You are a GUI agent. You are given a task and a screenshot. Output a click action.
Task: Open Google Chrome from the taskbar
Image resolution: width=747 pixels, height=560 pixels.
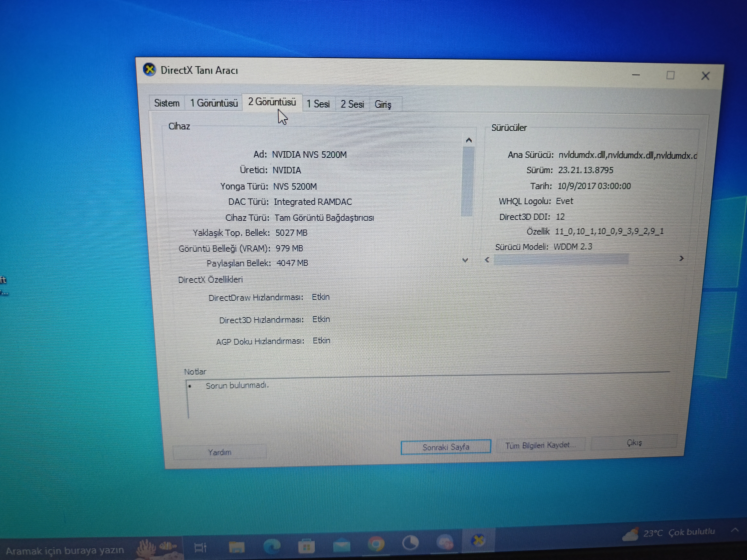[376, 544]
